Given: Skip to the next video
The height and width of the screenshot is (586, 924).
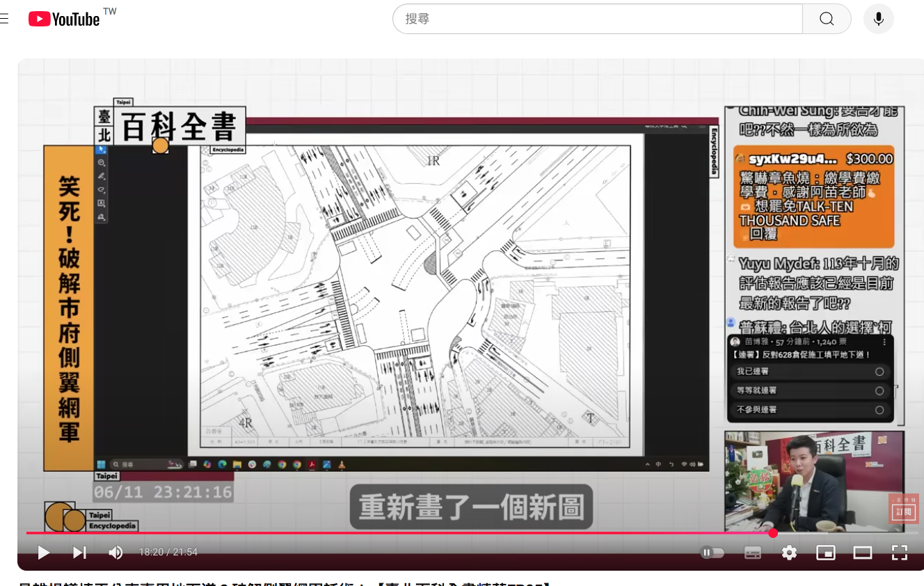Looking at the screenshot, I should point(79,553).
